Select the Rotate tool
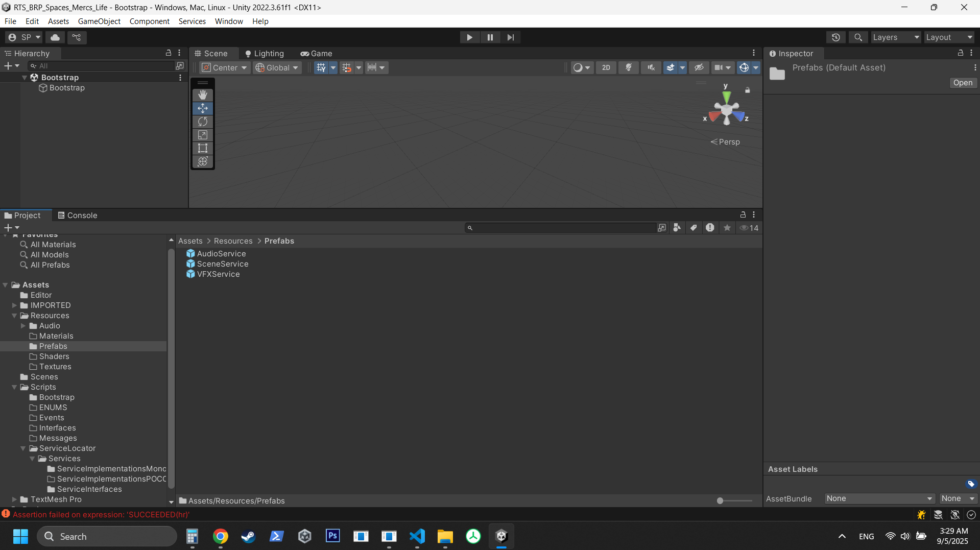 [203, 122]
